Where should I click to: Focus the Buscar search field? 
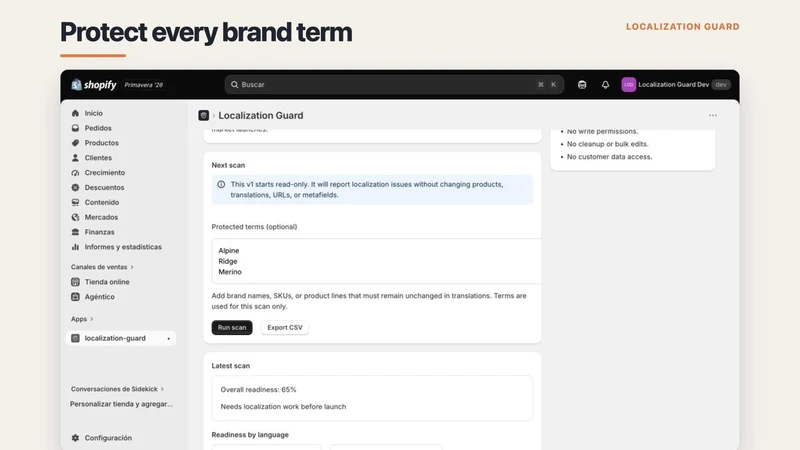pos(394,85)
